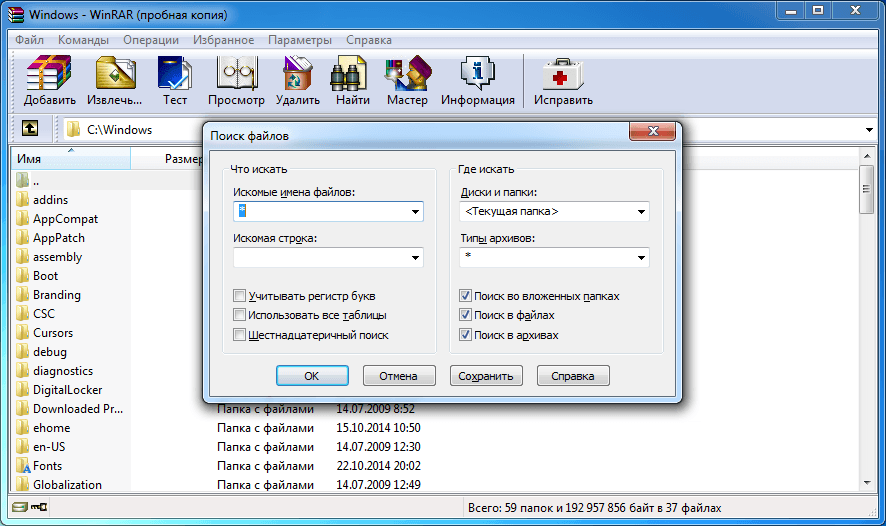Open the Избранное menu
The width and height of the screenshot is (886, 526).
point(223,40)
